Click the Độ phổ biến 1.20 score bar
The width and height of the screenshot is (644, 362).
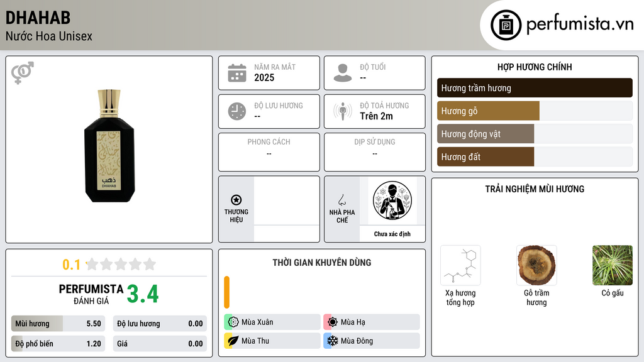click(x=58, y=344)
